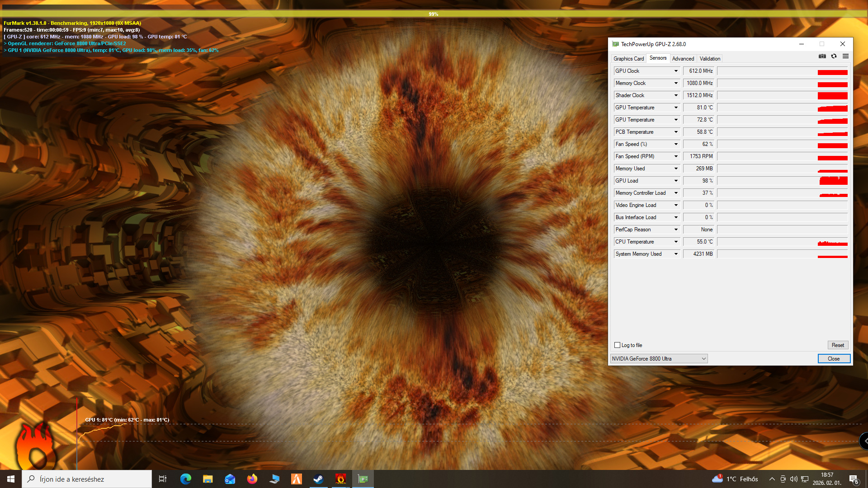Click the GPU-Z taskbar icon

click(363, 479)
